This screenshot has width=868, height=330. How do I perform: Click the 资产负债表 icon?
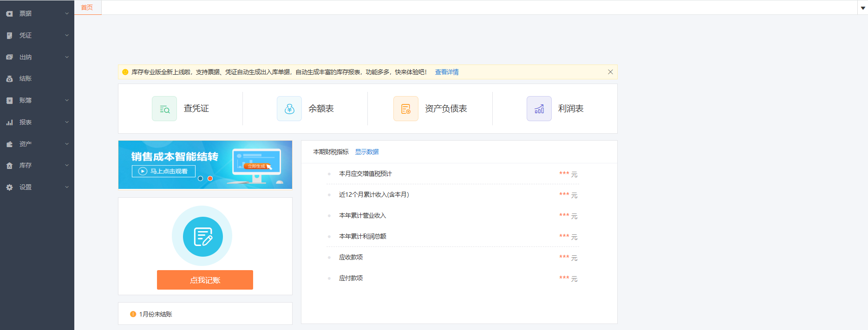click(x=405, y=109)
